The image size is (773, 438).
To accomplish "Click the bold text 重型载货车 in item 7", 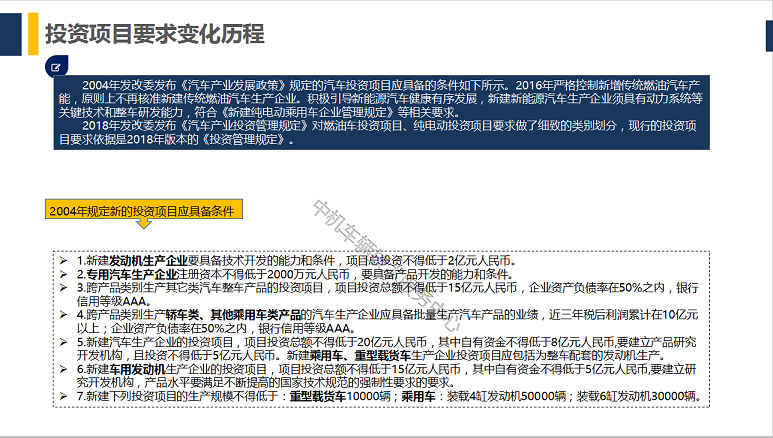I will point(319,396).
